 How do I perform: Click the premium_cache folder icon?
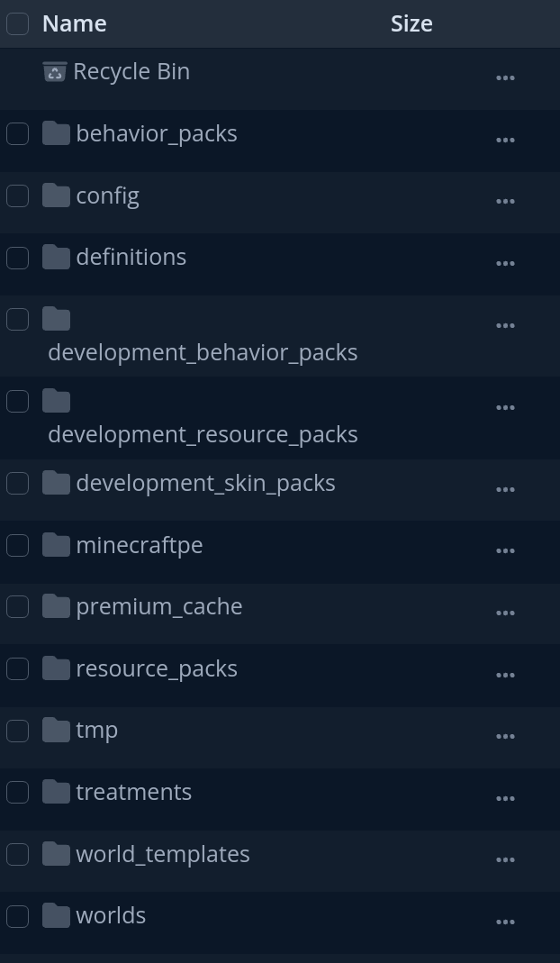56,606
